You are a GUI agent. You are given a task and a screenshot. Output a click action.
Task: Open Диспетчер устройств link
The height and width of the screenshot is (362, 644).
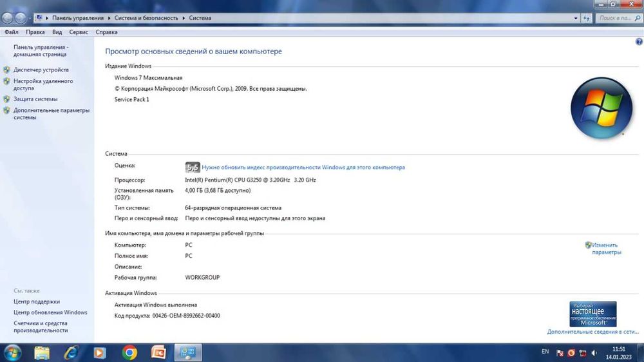point(41,70)
